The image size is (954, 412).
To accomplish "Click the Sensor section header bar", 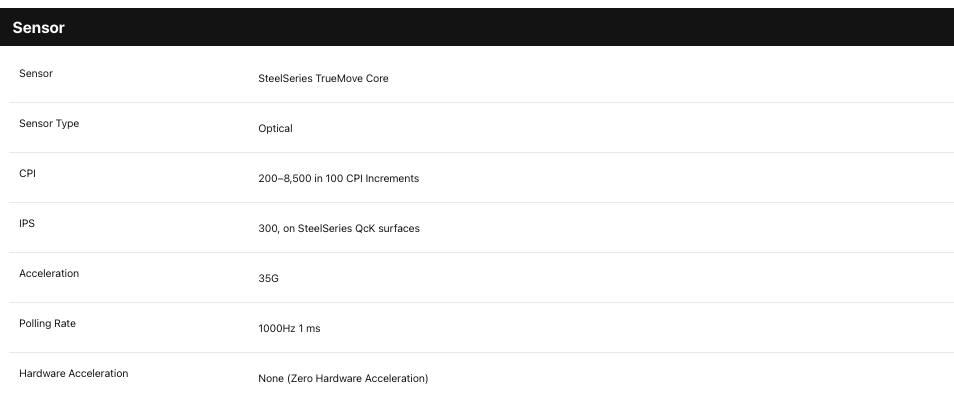I will (477, 27).
